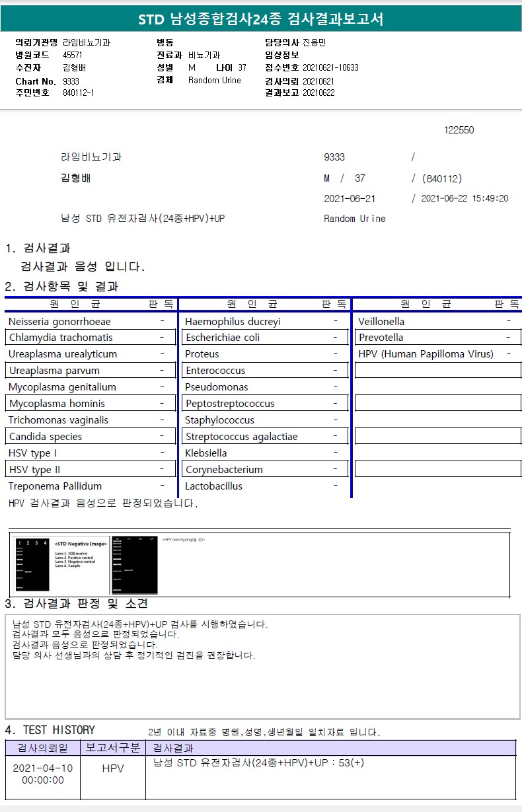Image resolution: width=522 pixels, height=812 pixels.
Task: Select the Enterococcus result cell
Action: pyautogui.click(x=265, y=371)
